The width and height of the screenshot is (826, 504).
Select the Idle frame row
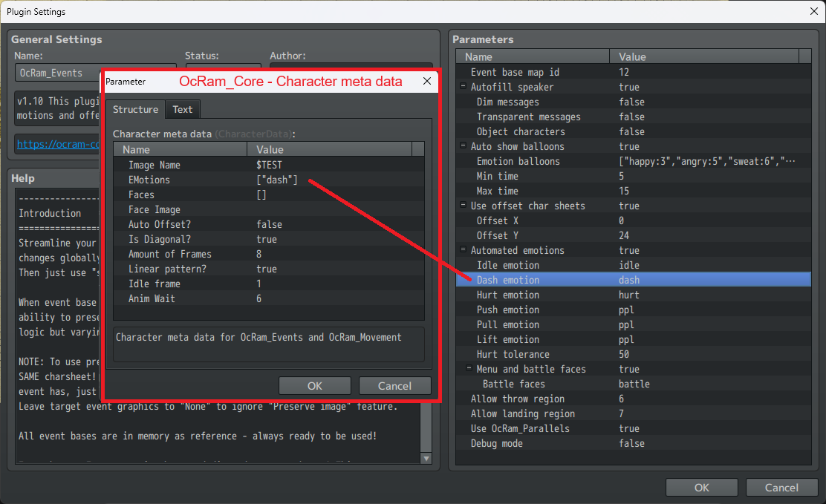pos(269,284)
